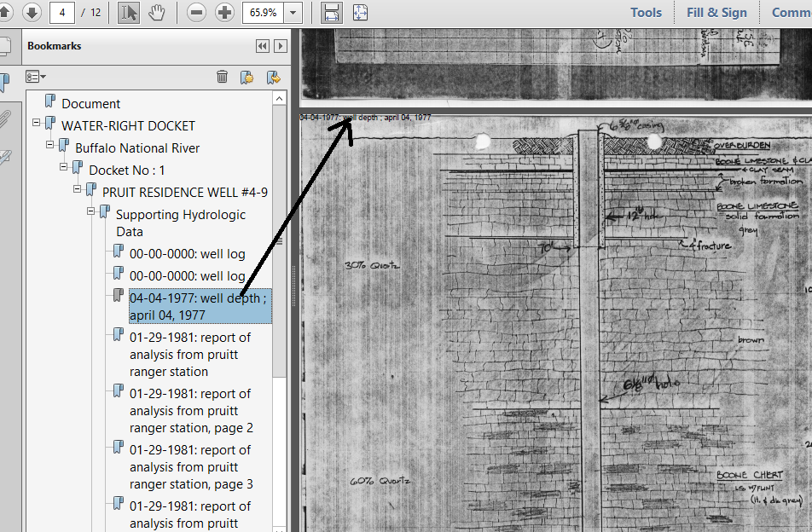Screen dimensions: 812x532
Task: Zoom in with the plus button
Action: [224, 12]
